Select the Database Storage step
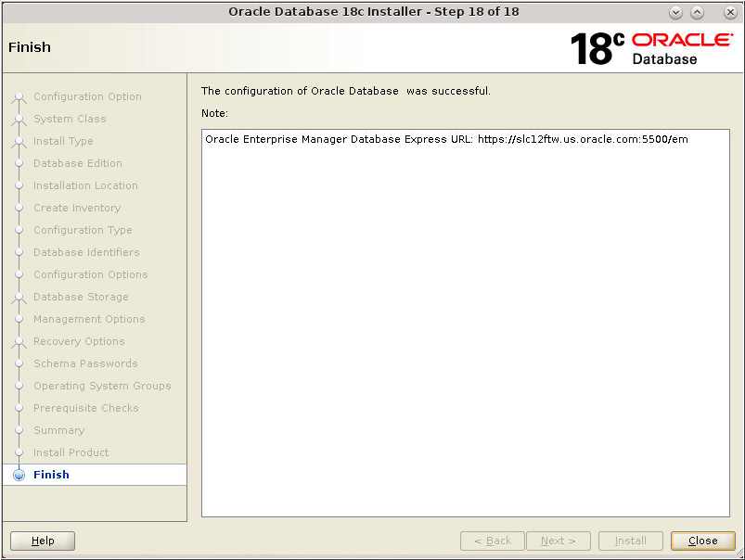Screen dimensions: 745x560 point(81,297)
